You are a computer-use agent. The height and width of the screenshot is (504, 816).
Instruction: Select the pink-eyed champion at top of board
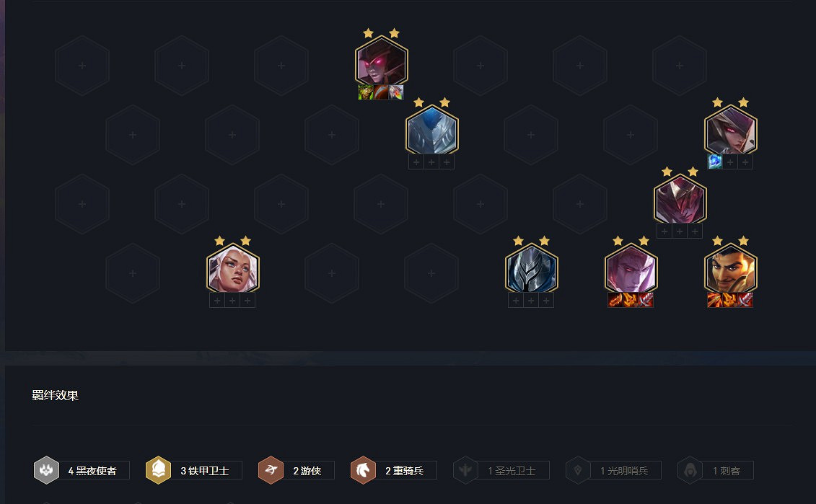click(x=382, y=61)
